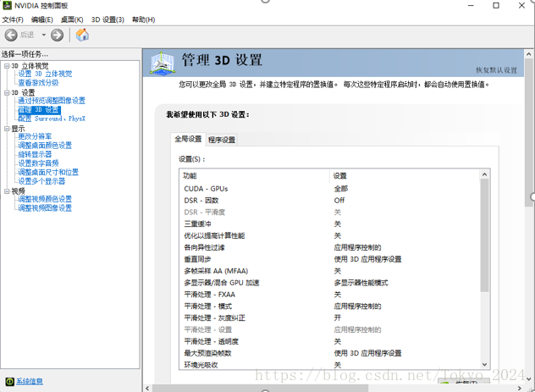Open the home page icon in toolbar

click(x=82, y=35)
